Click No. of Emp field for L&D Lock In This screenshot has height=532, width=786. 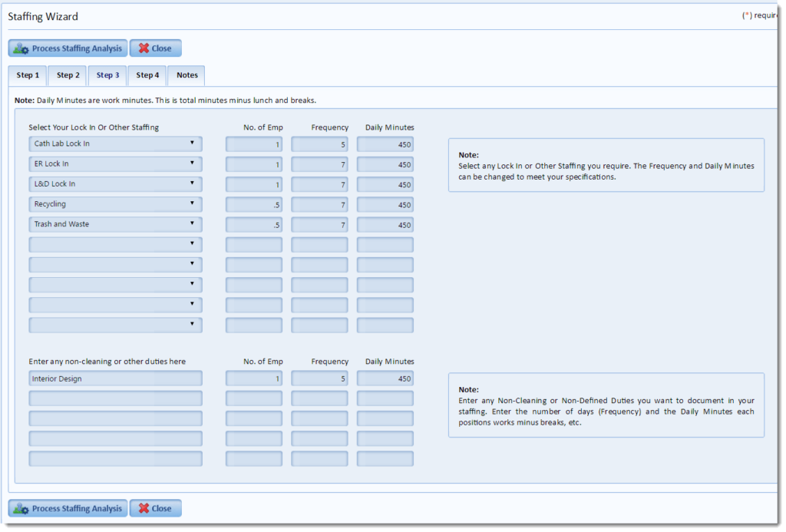[x=253, y=184]
